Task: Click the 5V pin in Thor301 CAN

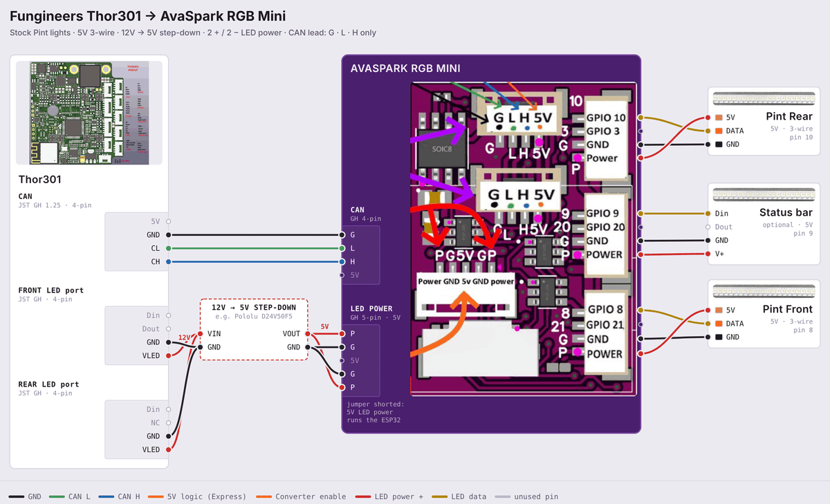Action: pos(156,221)
